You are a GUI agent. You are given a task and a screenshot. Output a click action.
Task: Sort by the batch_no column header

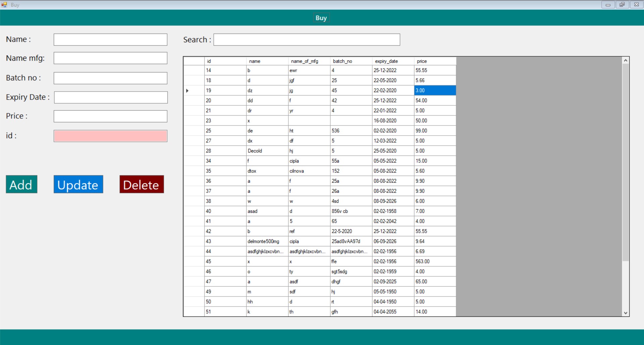[351, 61]
